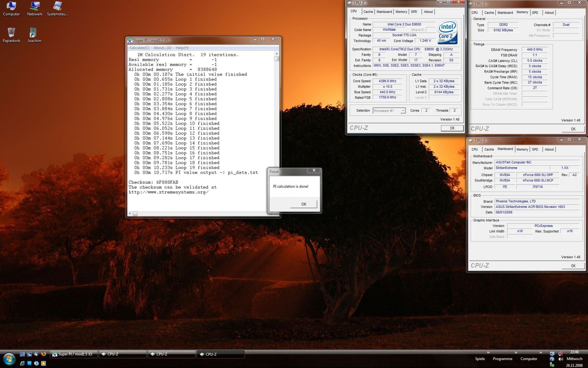Click the Super PI scroll-up arrow
Image resolution: width=588 pixels, height=368 pixels.
point(277,54)
